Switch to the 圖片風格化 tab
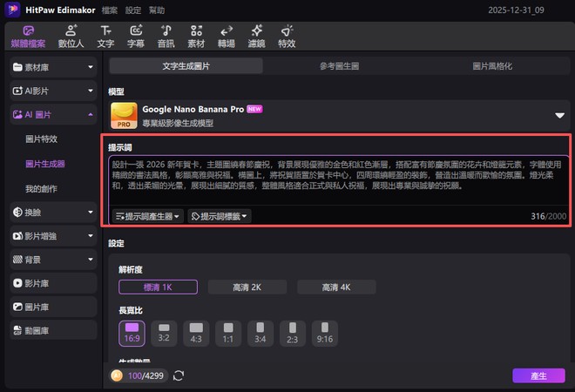The image size is (575, 392). point(492,66)
